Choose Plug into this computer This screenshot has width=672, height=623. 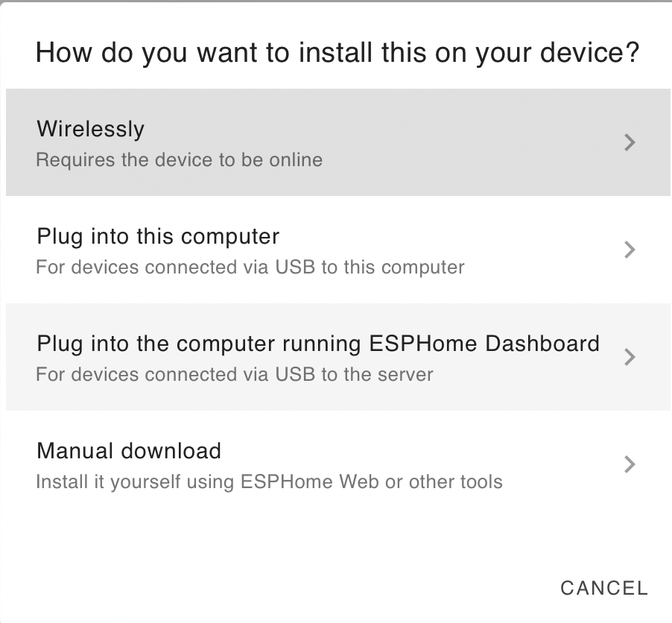click(338, 250)
